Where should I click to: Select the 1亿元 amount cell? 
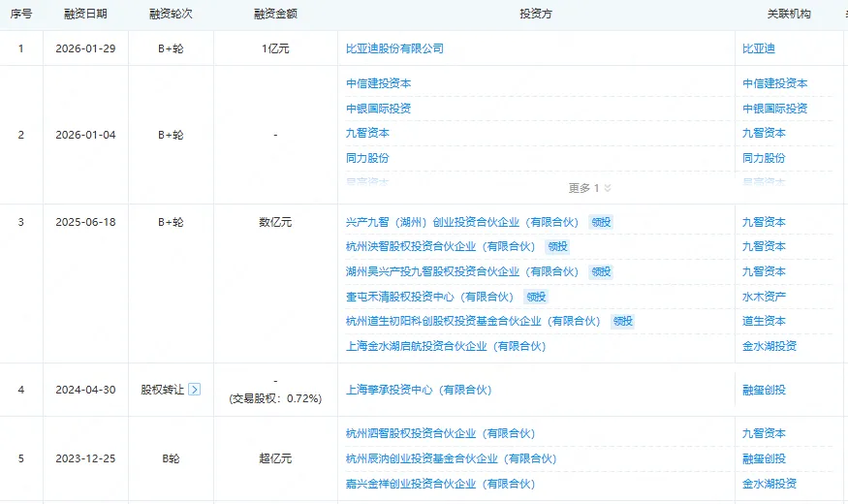pyautogui.click(x=275, y=48)
